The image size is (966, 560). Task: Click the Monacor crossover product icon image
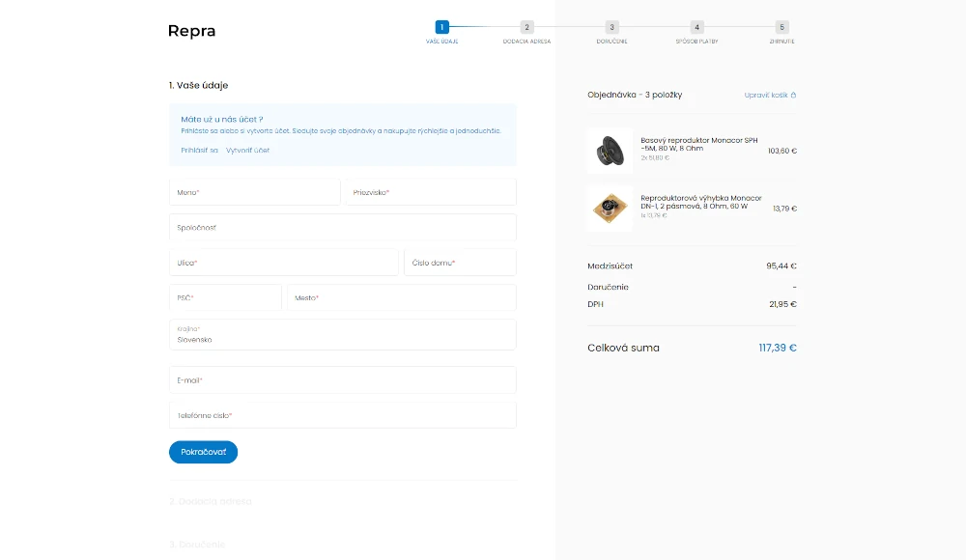(610, 208)
